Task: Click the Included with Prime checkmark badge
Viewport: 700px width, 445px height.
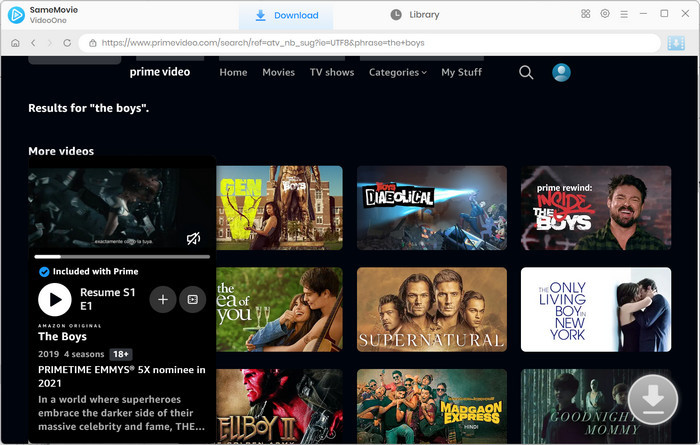Action: pyautogui.click(x=44, y=271)
